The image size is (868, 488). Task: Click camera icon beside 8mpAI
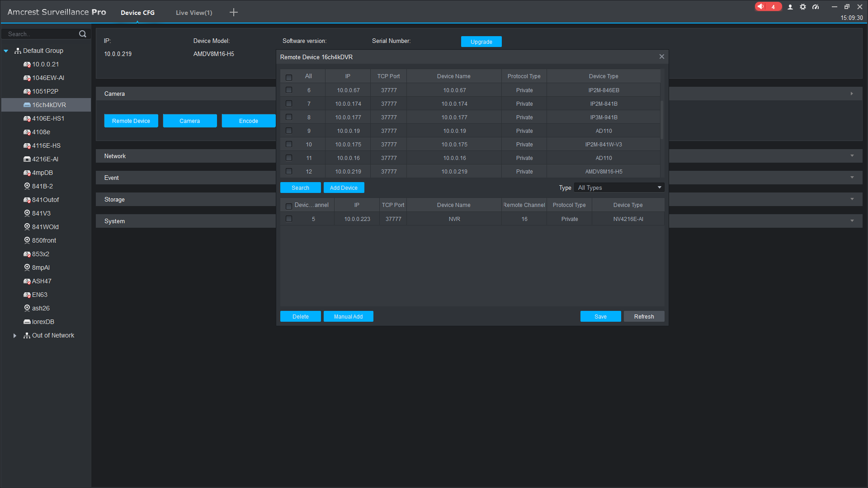27,267
